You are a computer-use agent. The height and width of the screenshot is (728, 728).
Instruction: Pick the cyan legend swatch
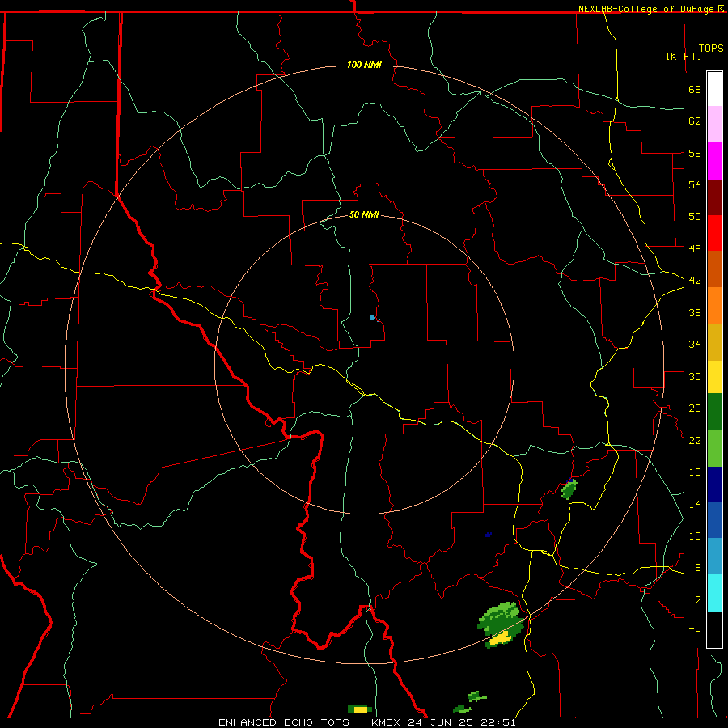[x=714, y=593]
